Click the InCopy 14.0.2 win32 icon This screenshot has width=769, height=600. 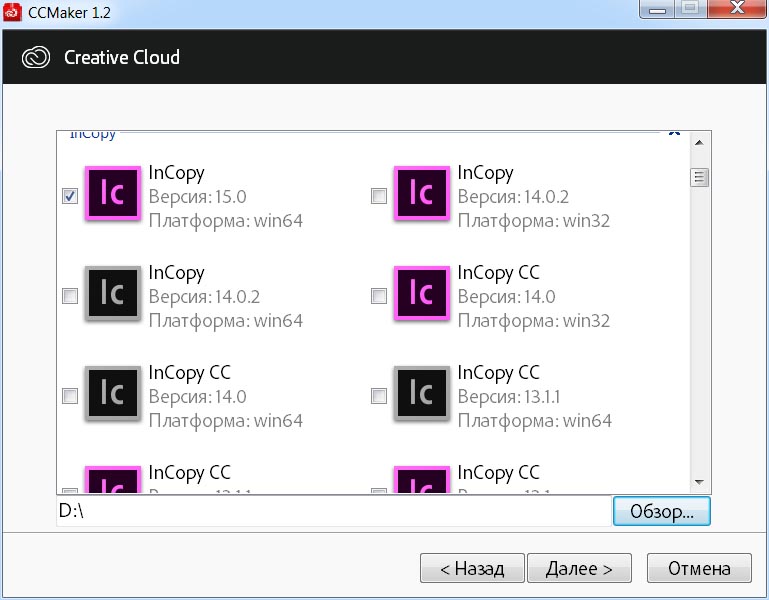(422, 193)
